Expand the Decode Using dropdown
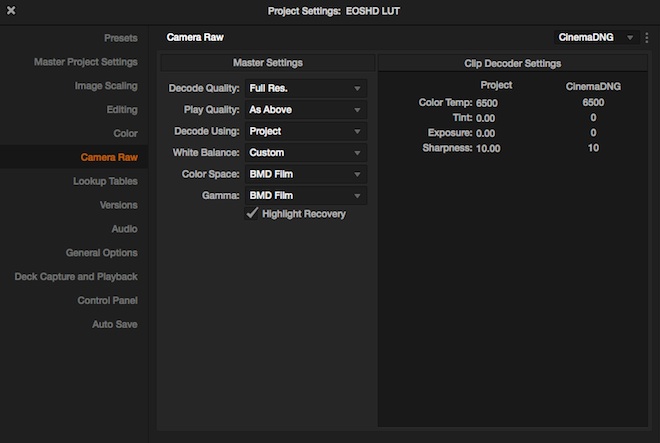The width and height of the screenshot is (660, 443). [x=305, y=131]
